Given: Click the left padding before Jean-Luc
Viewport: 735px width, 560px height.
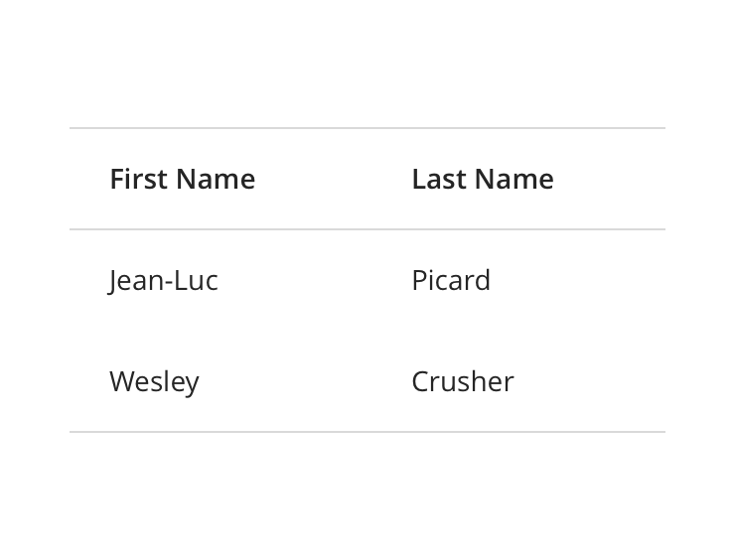Looking at the screenshot, I should [89, 280].
